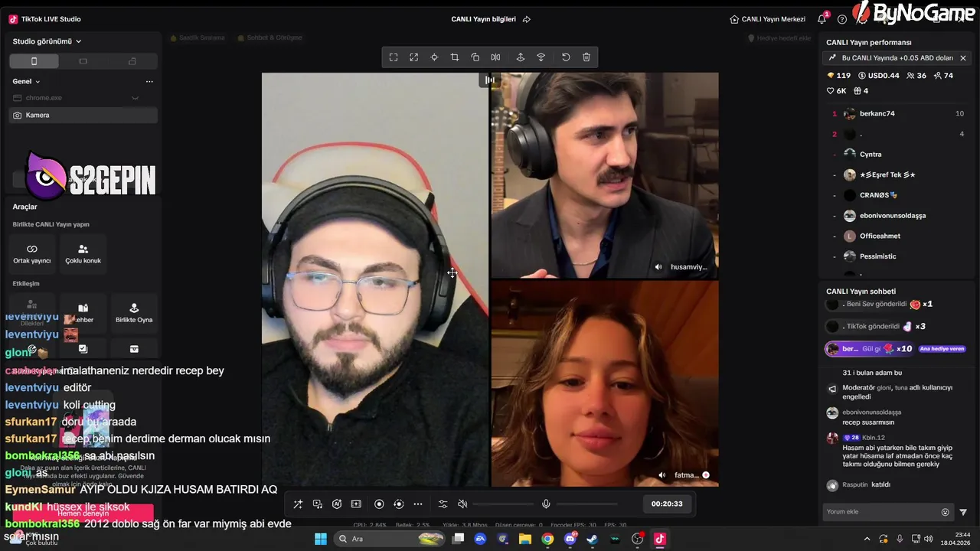Select the landscape layout icon
The image size is (980, 551).
tap(83, 61)
